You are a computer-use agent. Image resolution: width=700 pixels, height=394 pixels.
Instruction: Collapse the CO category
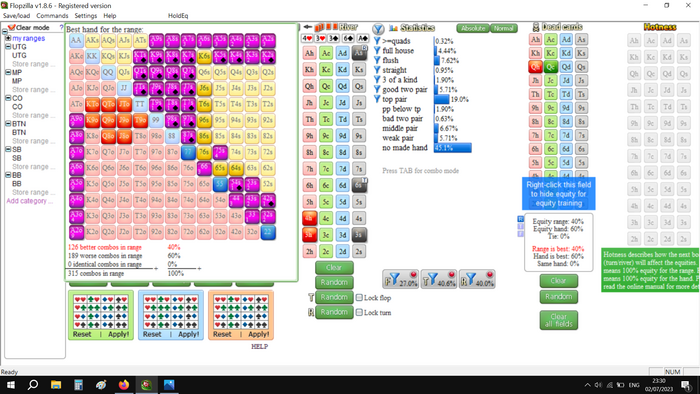8,98
